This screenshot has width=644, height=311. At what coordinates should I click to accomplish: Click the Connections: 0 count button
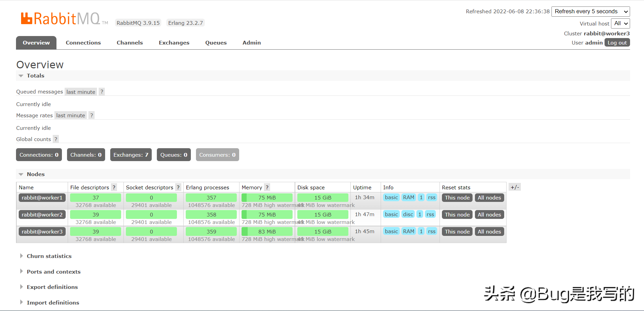(39, 155)
